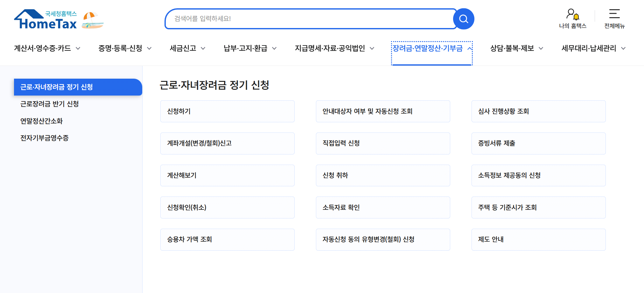Open 계산해보기
Image resolution: width=644 pixels, height=293 pixels.
[227, 175]
